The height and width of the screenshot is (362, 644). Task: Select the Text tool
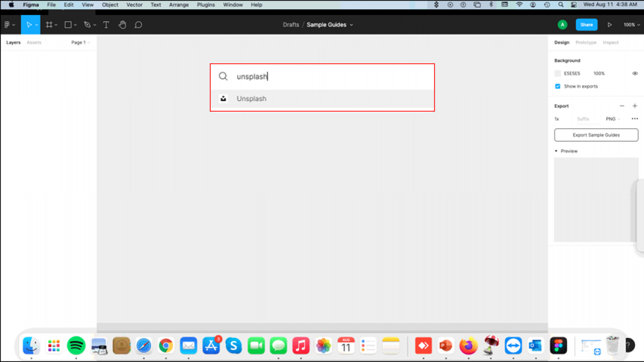[106, 24]
